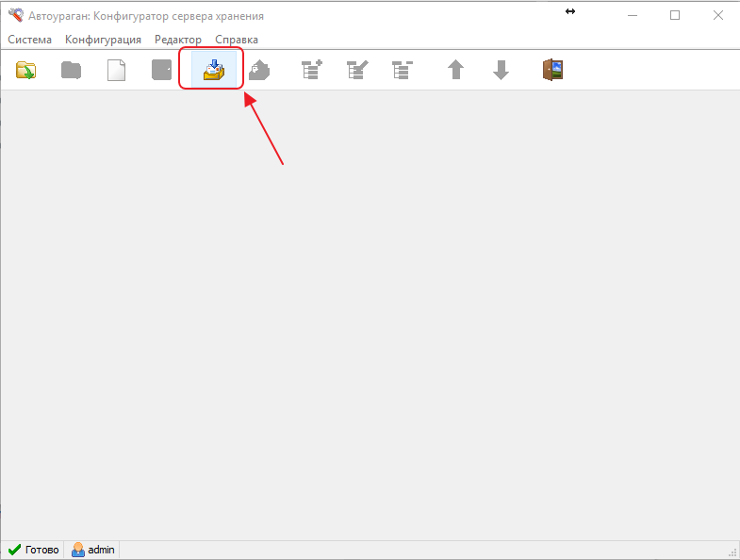
Task: Click the folder icon with green arrow
Action: 25,71
